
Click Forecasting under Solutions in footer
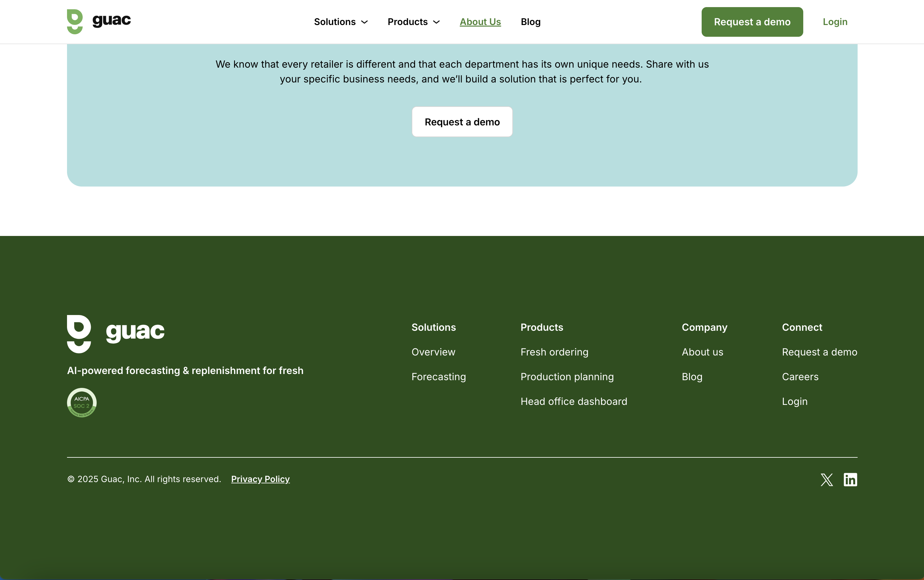click(x=439, y=377)
